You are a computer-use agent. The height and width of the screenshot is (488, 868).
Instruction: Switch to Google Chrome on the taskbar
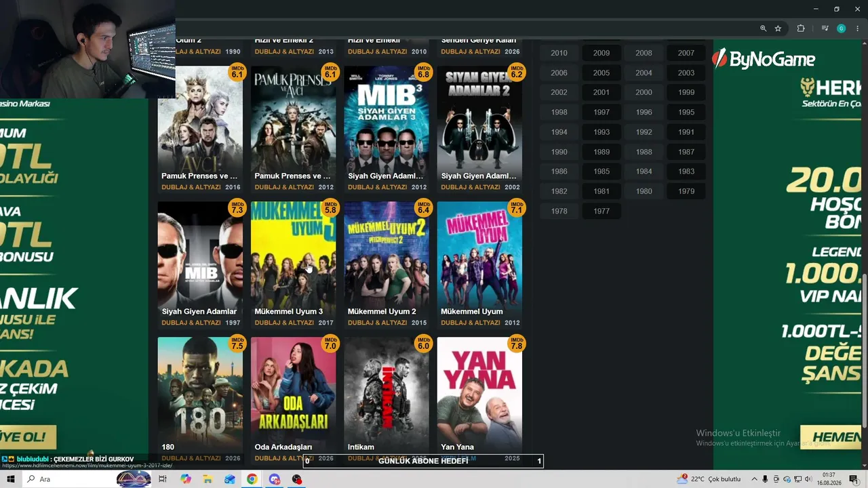(252, 479)
